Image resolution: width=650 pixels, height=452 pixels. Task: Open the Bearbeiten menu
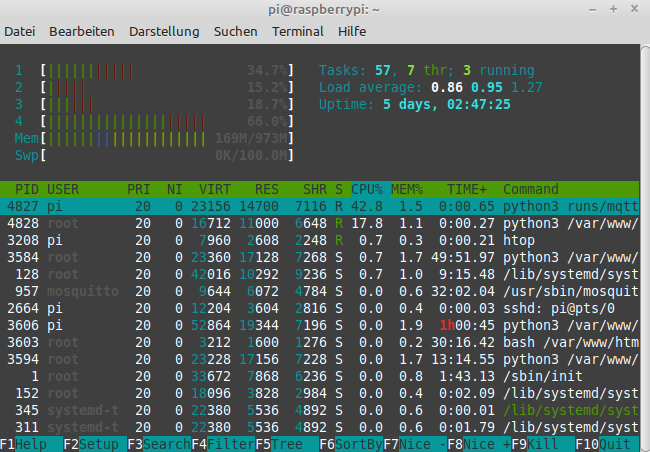[x=81, y=31]
